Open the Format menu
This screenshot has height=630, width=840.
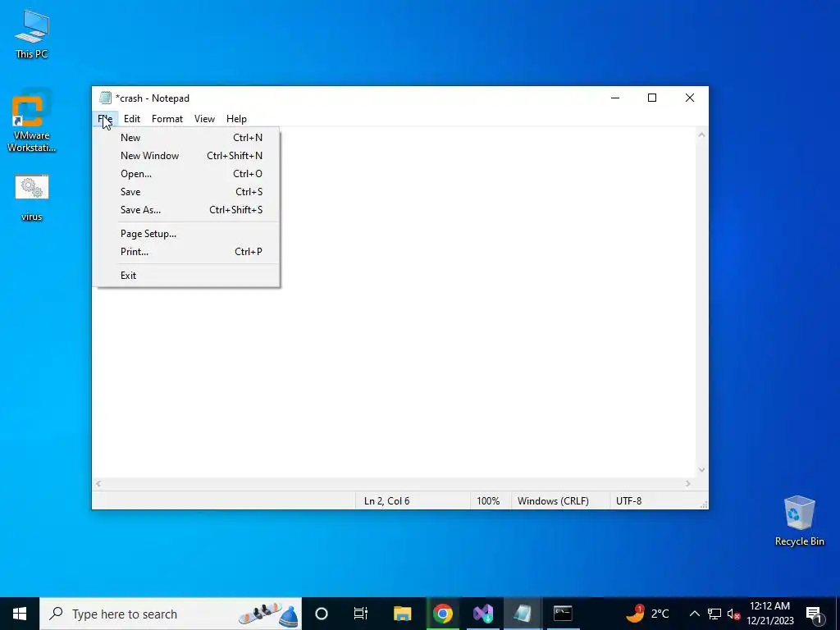tap(167, 119)
